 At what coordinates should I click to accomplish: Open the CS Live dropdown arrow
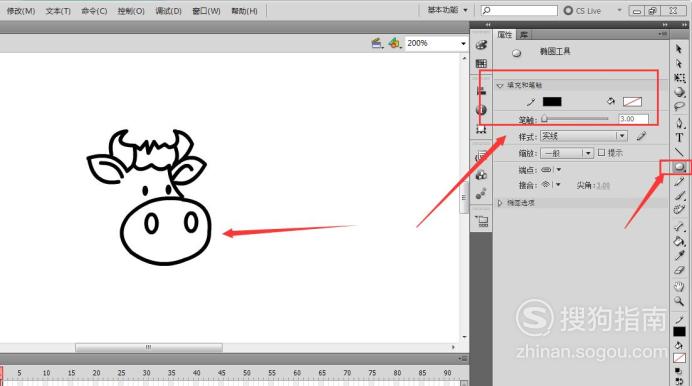(x=619, y=10)
